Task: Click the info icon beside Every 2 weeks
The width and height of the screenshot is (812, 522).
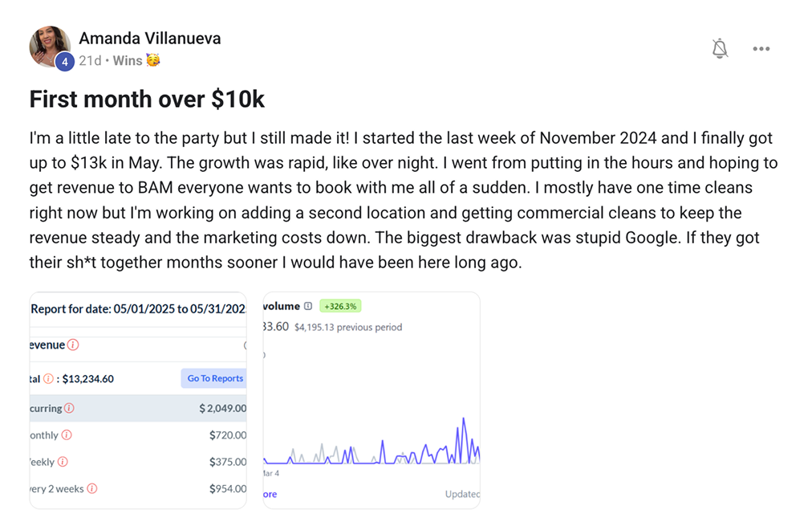Action: 92,488
